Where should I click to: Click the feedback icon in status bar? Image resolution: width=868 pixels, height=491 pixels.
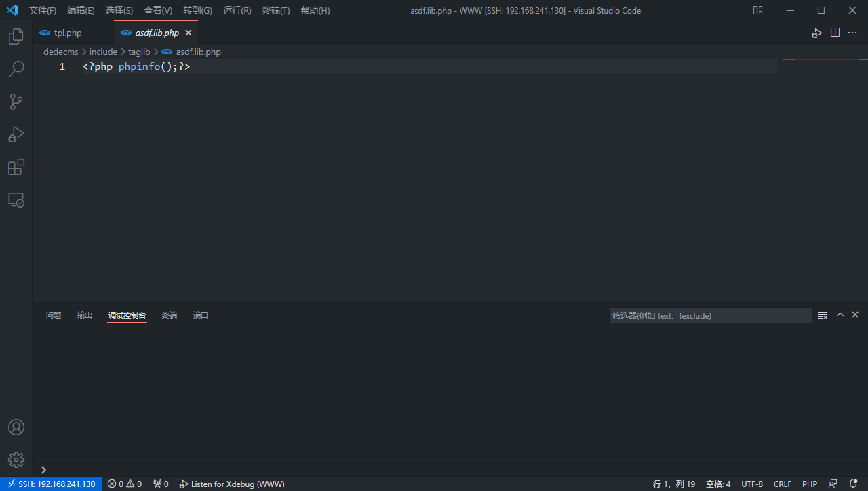tap(833, 484)
